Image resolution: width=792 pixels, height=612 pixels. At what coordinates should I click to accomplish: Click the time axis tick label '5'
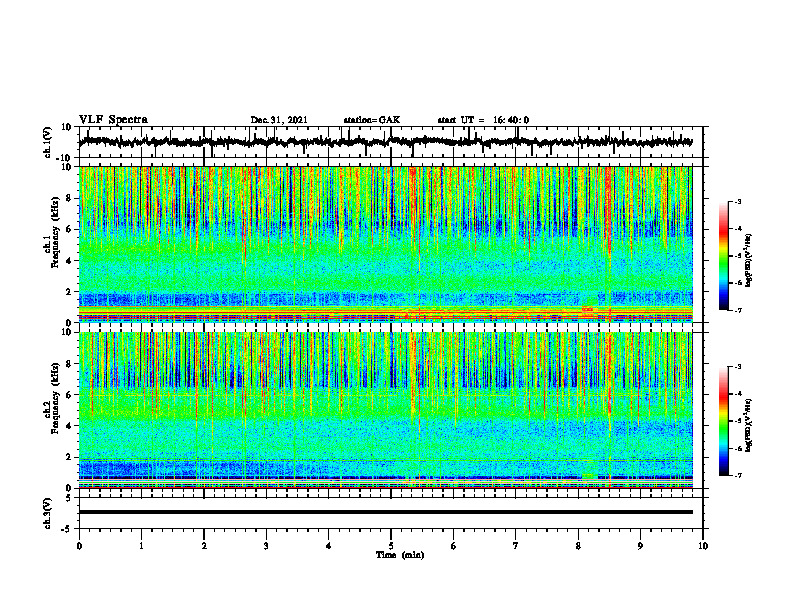pos(391,546)
